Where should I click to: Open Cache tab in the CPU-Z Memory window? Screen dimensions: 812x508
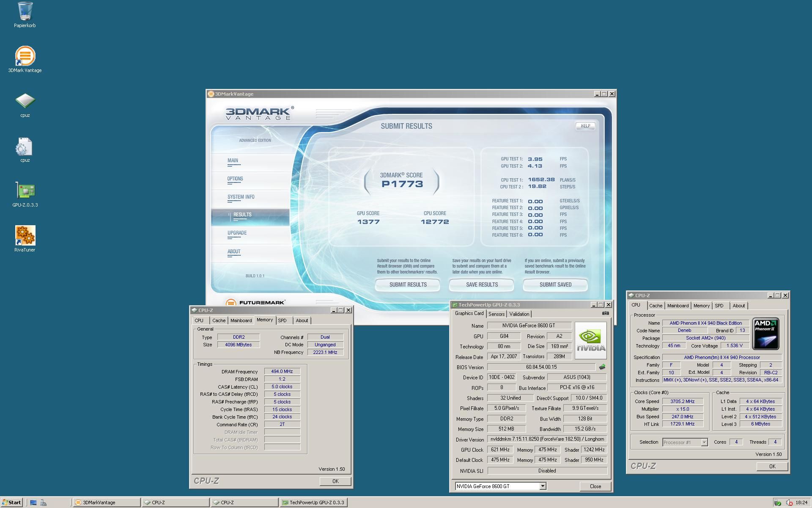[x=219, y=320]
